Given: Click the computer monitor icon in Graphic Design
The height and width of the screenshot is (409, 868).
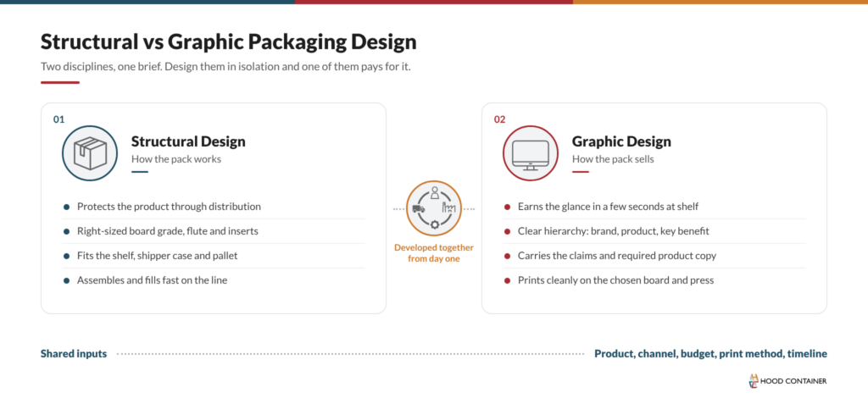Looking at the screenshot, I should (x=531, y=153).
